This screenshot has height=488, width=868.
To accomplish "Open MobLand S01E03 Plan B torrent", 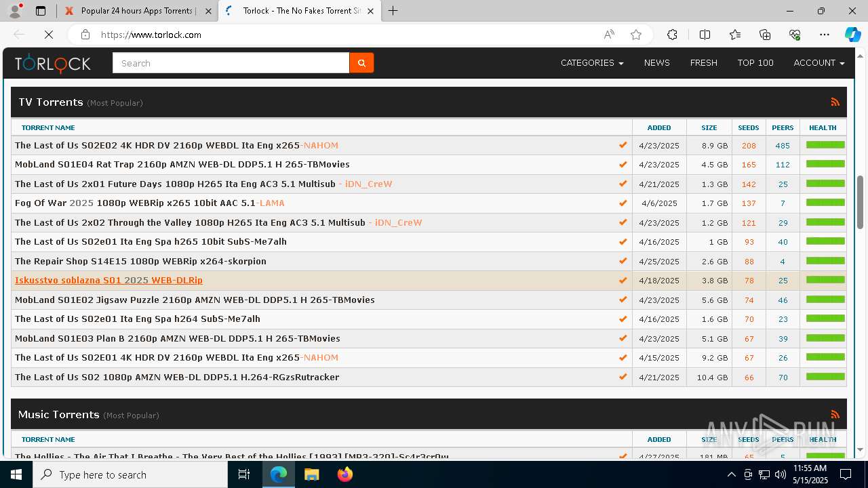I will click(178, 338).
